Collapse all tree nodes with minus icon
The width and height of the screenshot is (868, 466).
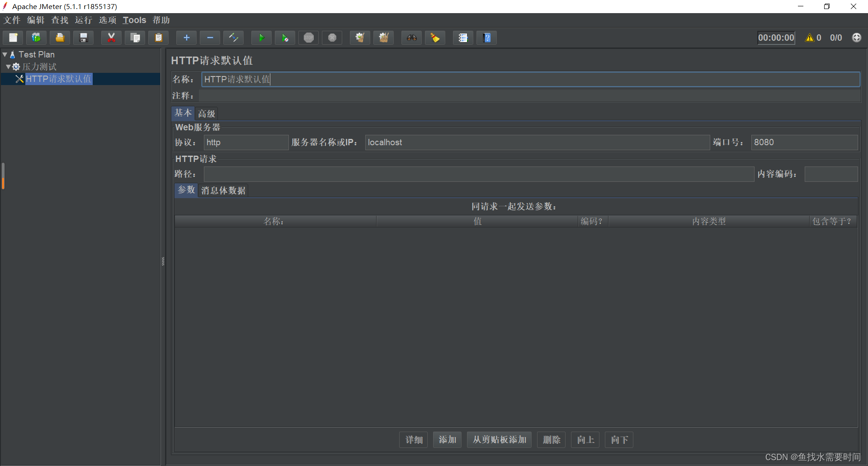210,38
